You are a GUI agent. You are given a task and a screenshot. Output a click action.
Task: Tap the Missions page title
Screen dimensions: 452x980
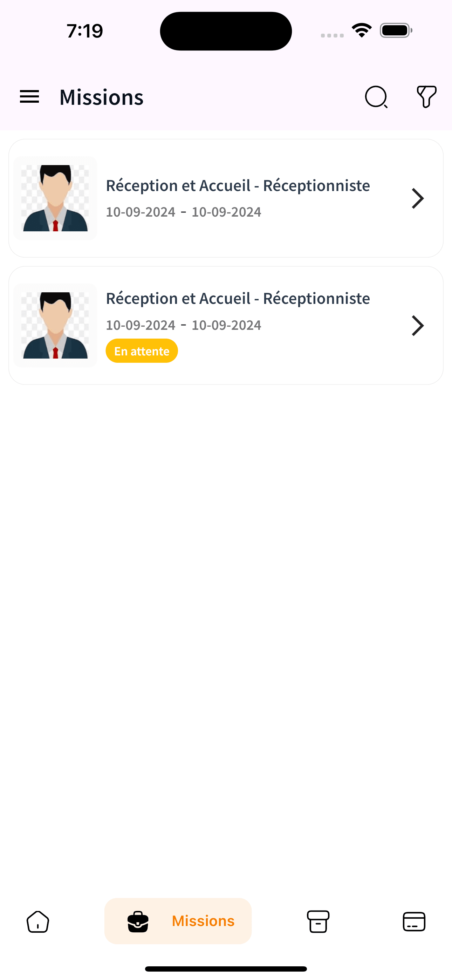(x=102, y=97)
